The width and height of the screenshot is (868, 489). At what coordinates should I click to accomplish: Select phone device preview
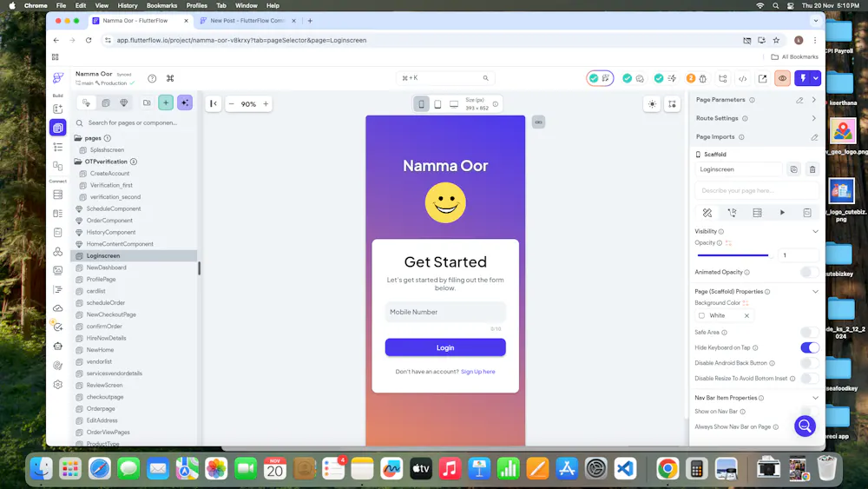pyautogui.click(x=421, y=104)
